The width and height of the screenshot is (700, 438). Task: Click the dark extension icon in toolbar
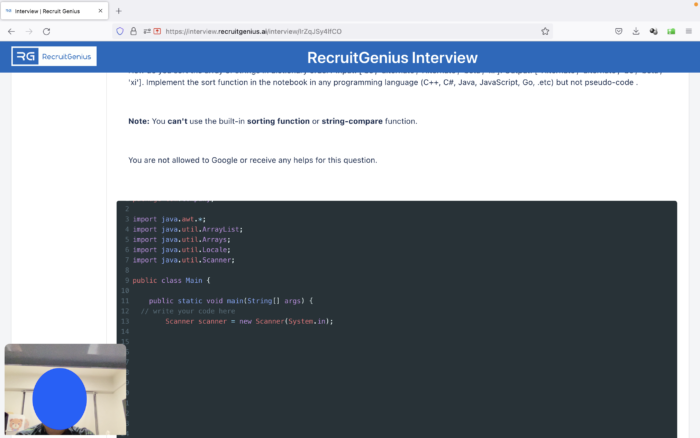pyautogui.click(x=654, y=31)
